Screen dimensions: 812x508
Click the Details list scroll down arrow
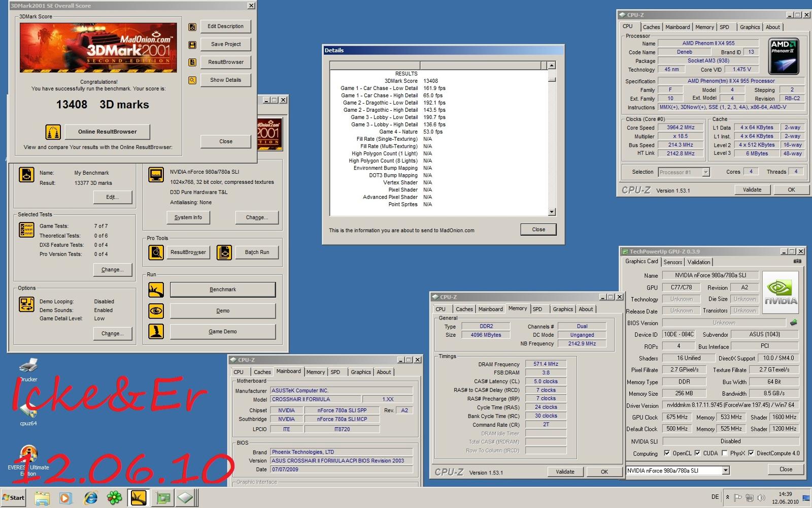tap(552, 212)
